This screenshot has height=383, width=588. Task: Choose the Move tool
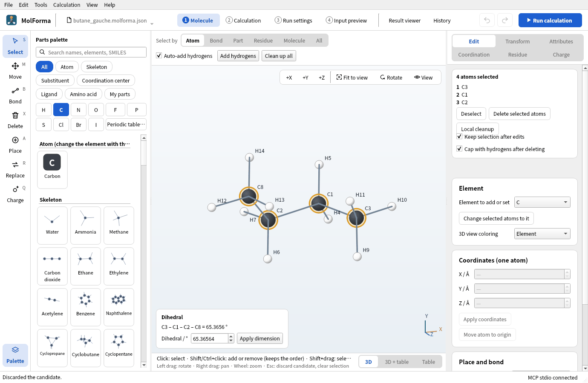(15, 71)
